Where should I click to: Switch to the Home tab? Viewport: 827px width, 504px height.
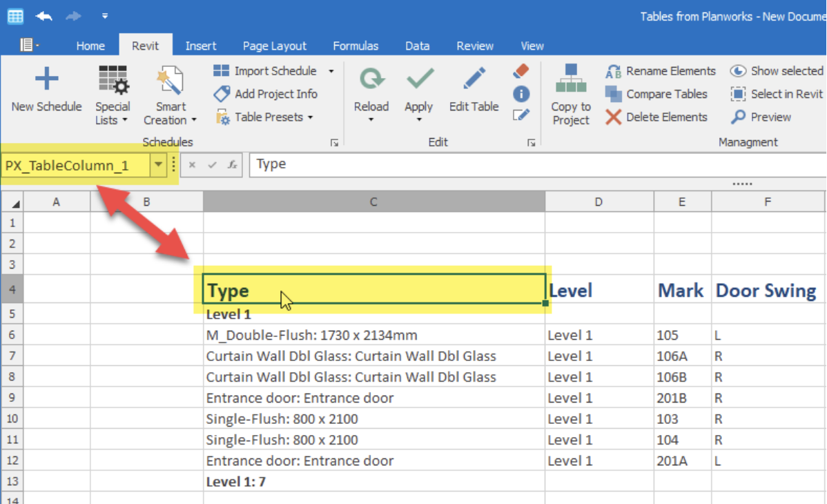[x=90, y=46]
